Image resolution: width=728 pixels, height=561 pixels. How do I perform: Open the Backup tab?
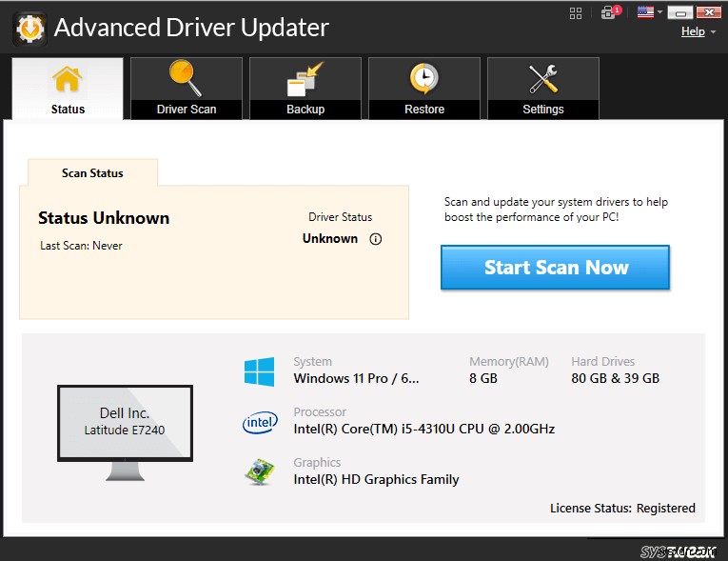(x=305, y=89)
